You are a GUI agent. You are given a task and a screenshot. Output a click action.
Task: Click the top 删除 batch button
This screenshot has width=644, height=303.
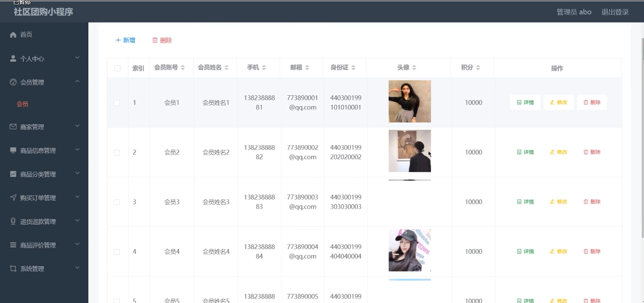[x=162, y=40]
